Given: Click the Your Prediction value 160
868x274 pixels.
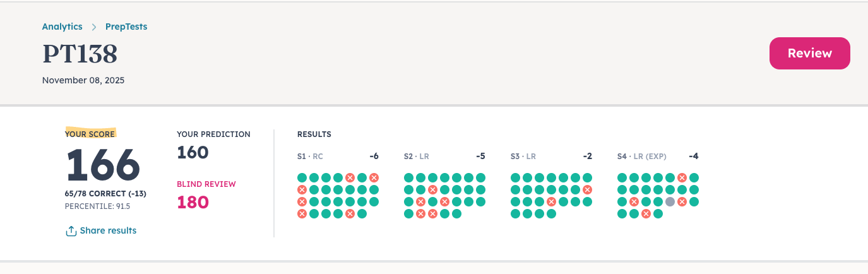Looking at the screenshot, I should click(193, 152).
